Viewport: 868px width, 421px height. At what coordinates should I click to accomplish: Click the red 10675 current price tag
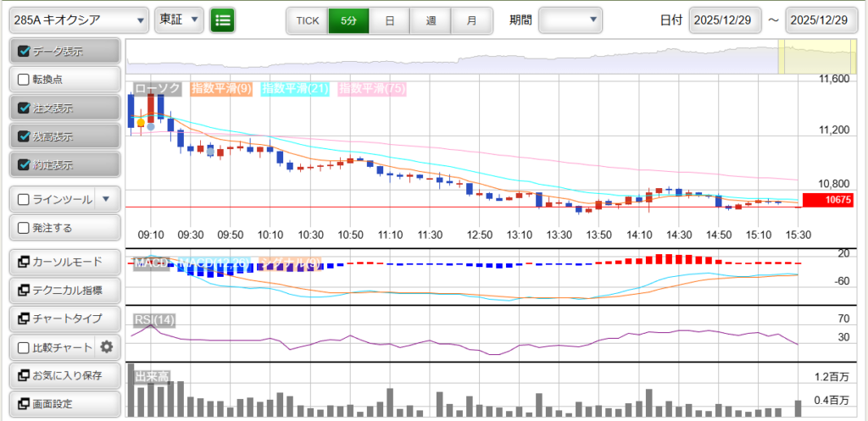(x=826, y=200)
